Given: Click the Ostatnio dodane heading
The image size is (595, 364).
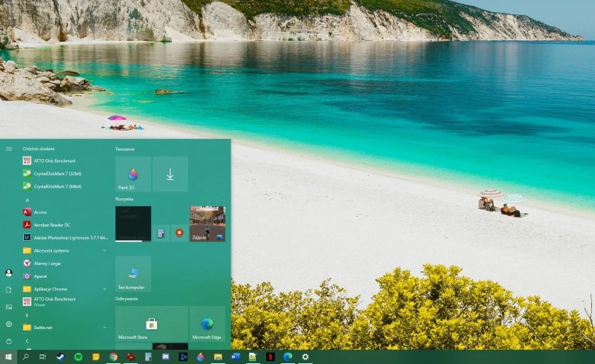Looking at the screenshot, I should click(39, 149).
